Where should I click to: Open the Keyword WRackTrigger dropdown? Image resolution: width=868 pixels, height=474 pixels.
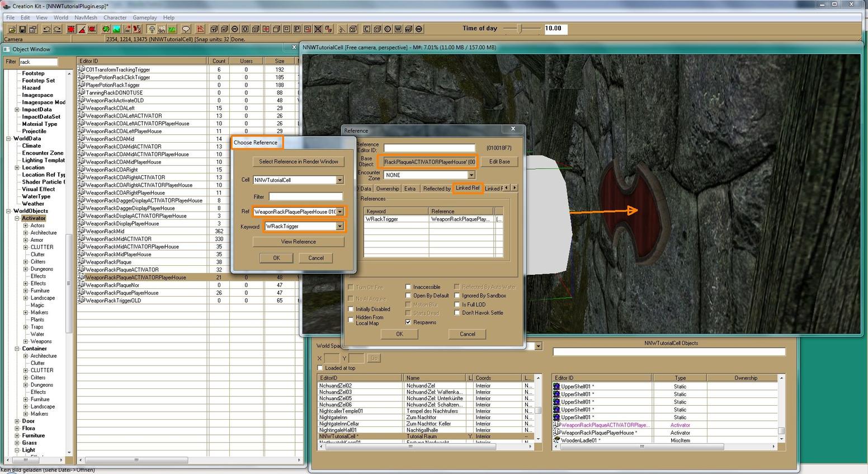(x=339, y=227)
